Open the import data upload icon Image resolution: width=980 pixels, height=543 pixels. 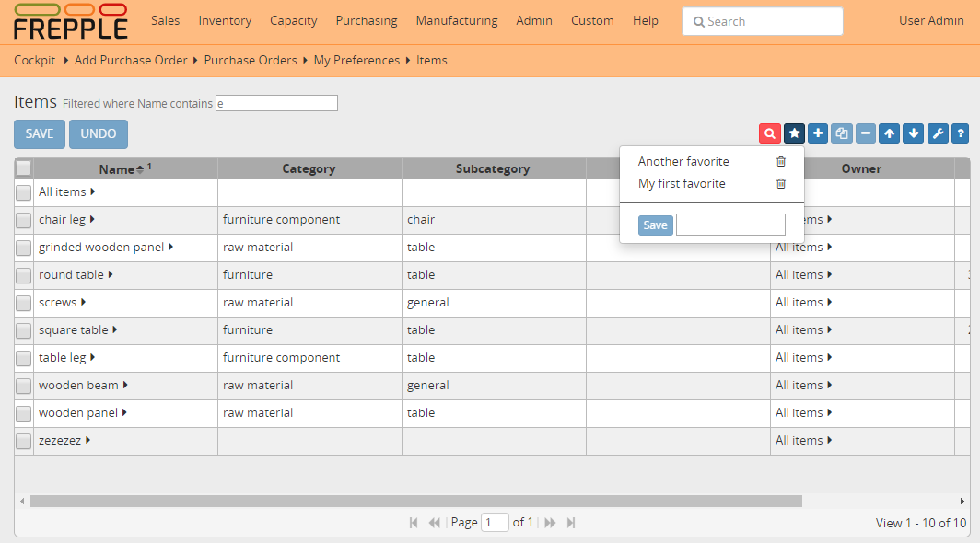point(889,133)
